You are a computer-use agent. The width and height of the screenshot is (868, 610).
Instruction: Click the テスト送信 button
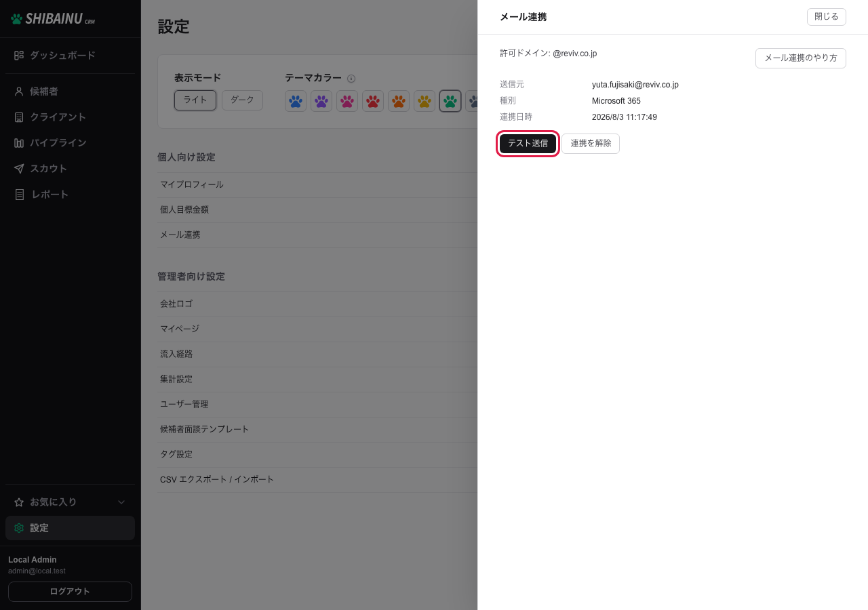click(x=528, y=144)
